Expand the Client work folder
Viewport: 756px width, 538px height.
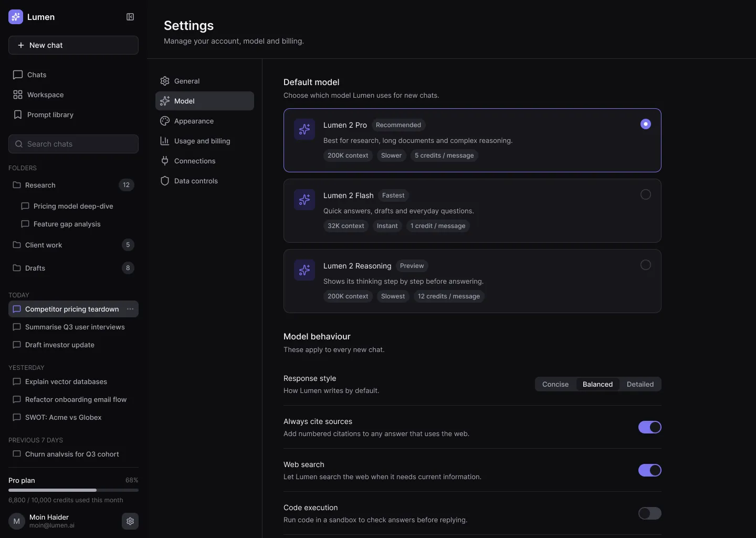(73, 245)
